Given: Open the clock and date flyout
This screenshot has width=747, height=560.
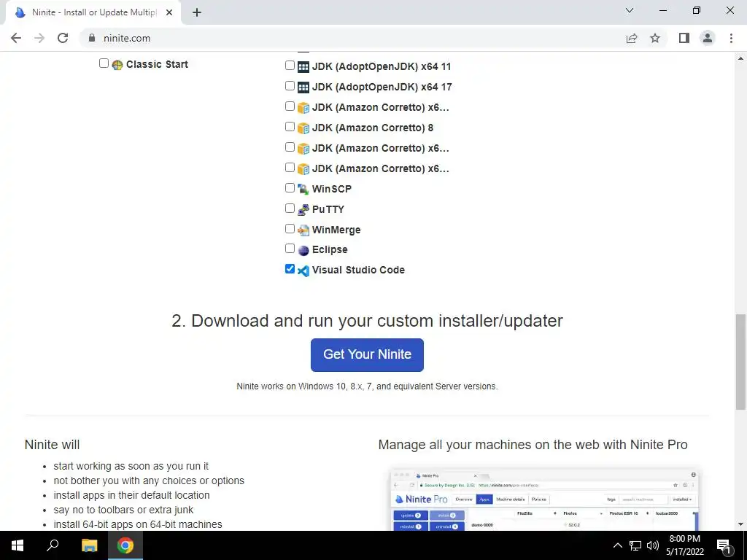Looking at the screenshot, I should click(686, 545).
